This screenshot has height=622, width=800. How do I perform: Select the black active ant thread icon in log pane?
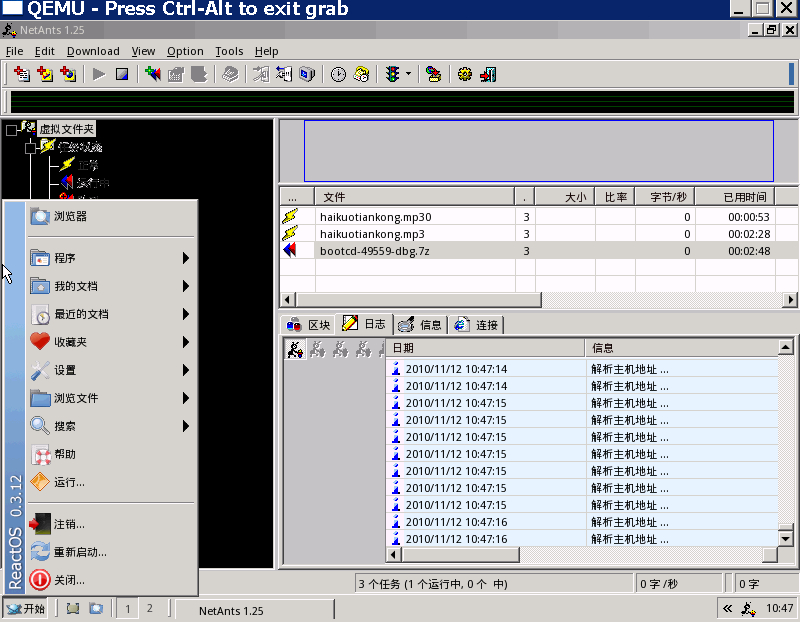tap(295, 349)
